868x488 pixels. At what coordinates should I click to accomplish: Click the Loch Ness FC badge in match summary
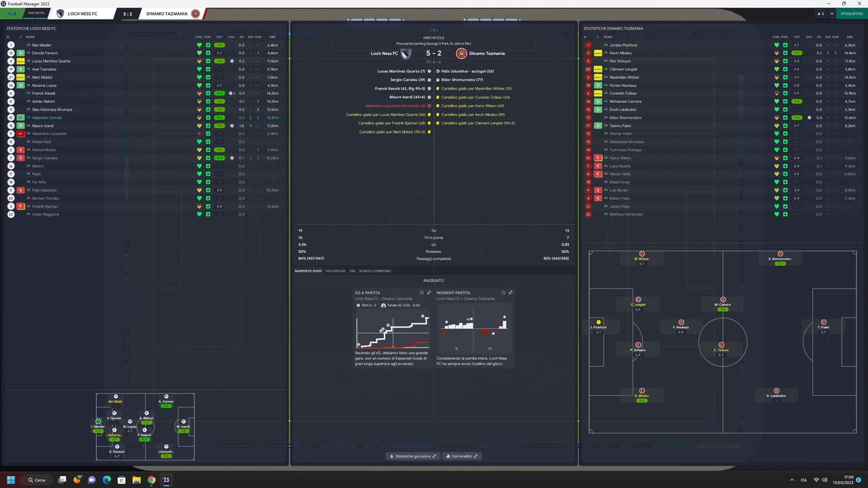pos(406,54)
